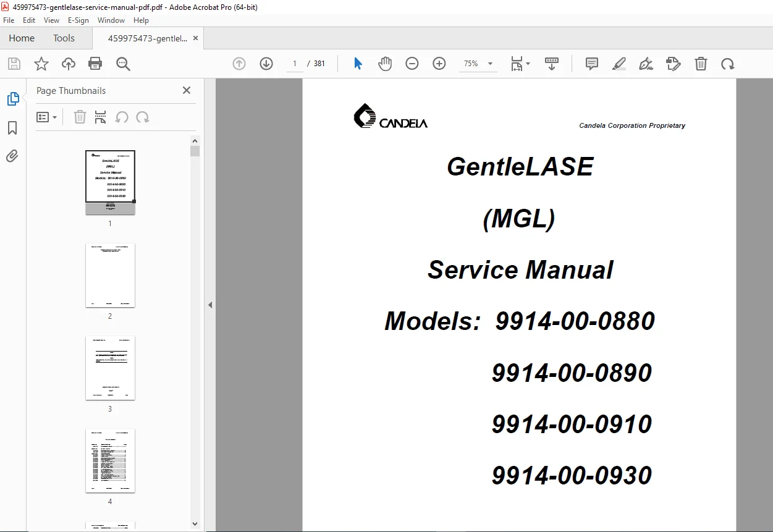Rotate counterclockwise in thumbnails panel
This screenshot has height=532, width=773.
coord(122,117)
